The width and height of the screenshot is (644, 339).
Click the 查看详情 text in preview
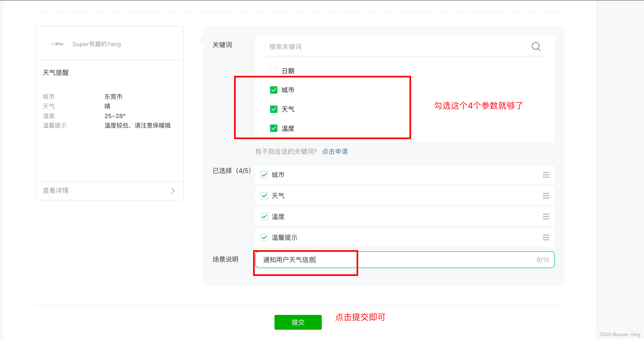coord(55,191)
